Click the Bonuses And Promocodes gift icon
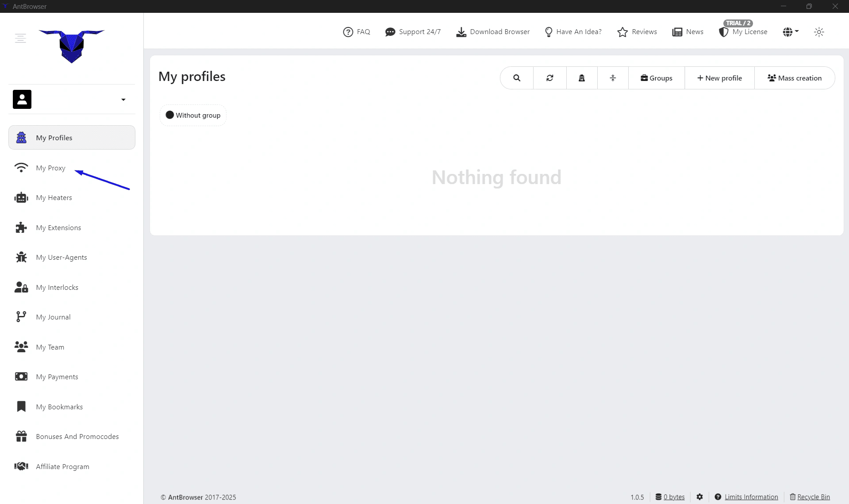The width and height of the screenshot is (849, 504). coord(21,436)
